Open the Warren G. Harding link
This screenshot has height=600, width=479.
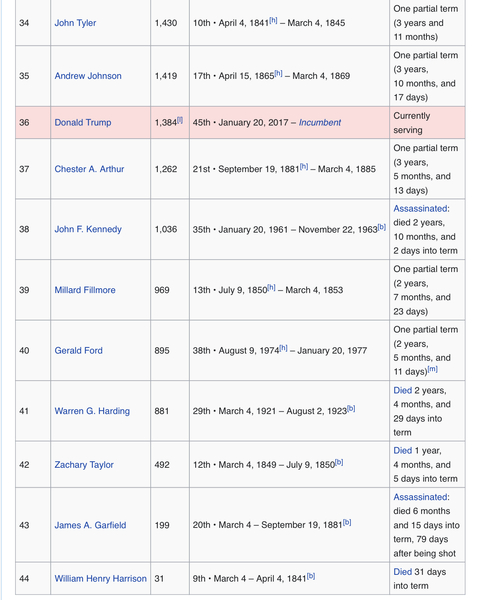(92, 411)
